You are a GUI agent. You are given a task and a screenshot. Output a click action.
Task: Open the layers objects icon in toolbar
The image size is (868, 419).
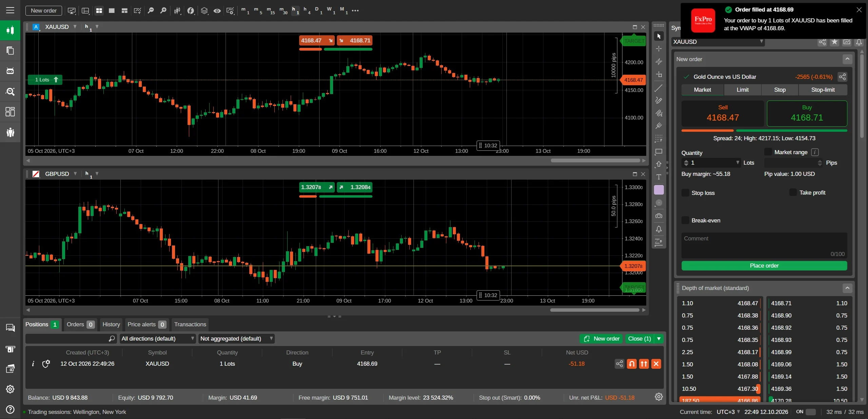pos(204,11)
